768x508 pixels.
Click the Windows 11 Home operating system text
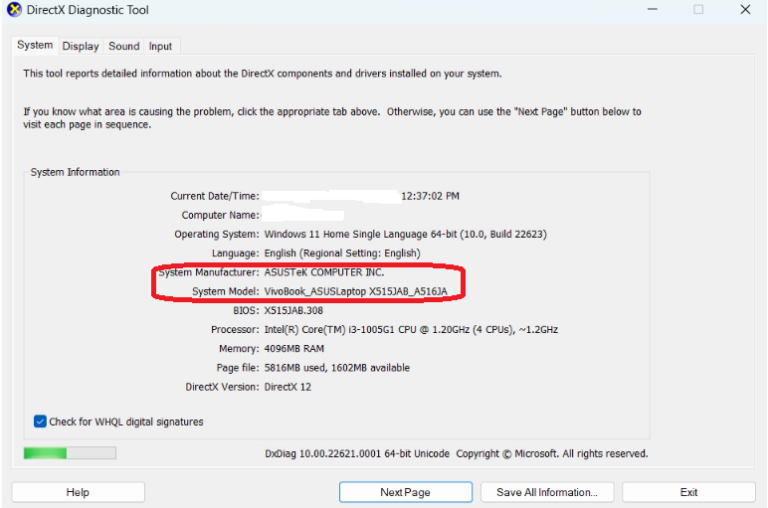(406, 234)
